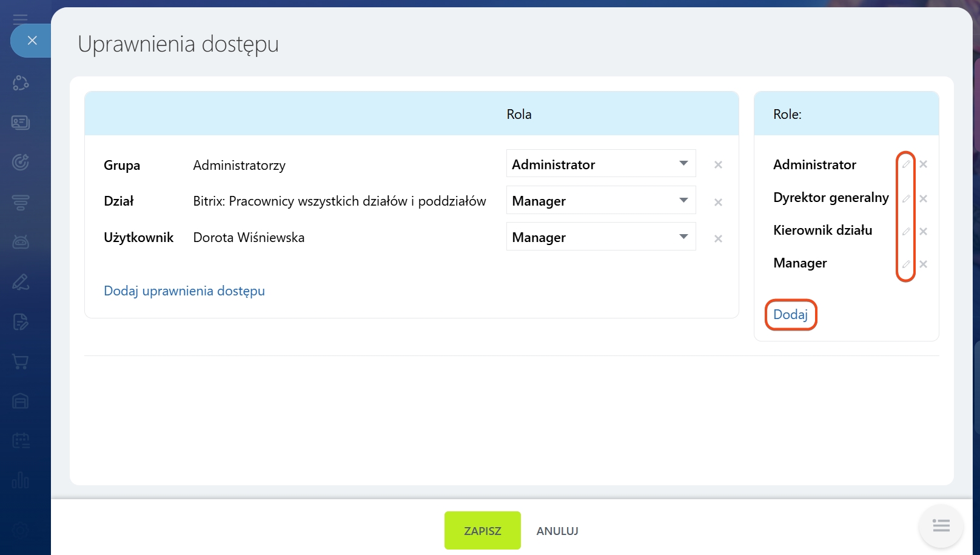Click pencil icon next to Kierownik działu
The image size is (980, 555).
point(905,231)
